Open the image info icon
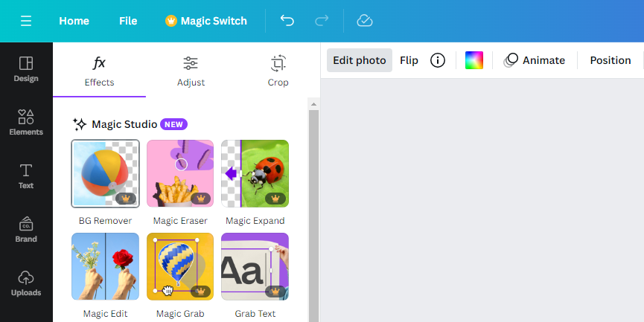644x322 pixels. click(x=438, y=60)
